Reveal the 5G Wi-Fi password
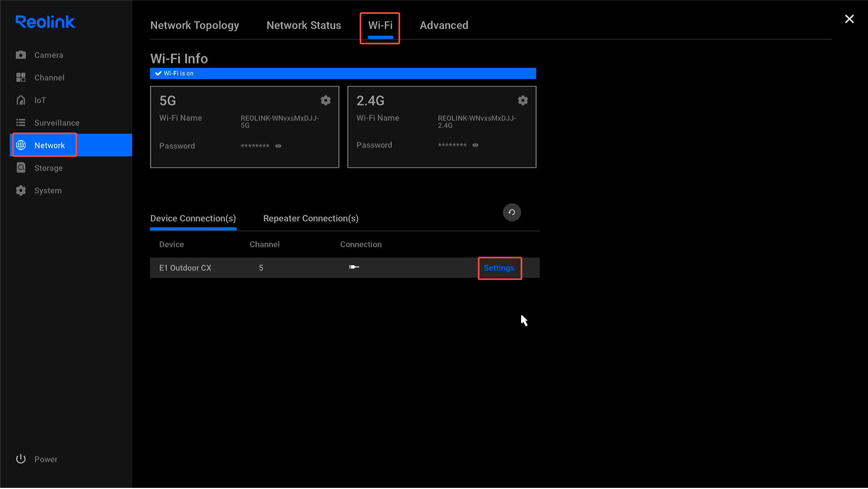868x489 pixels. coord(278,146)
